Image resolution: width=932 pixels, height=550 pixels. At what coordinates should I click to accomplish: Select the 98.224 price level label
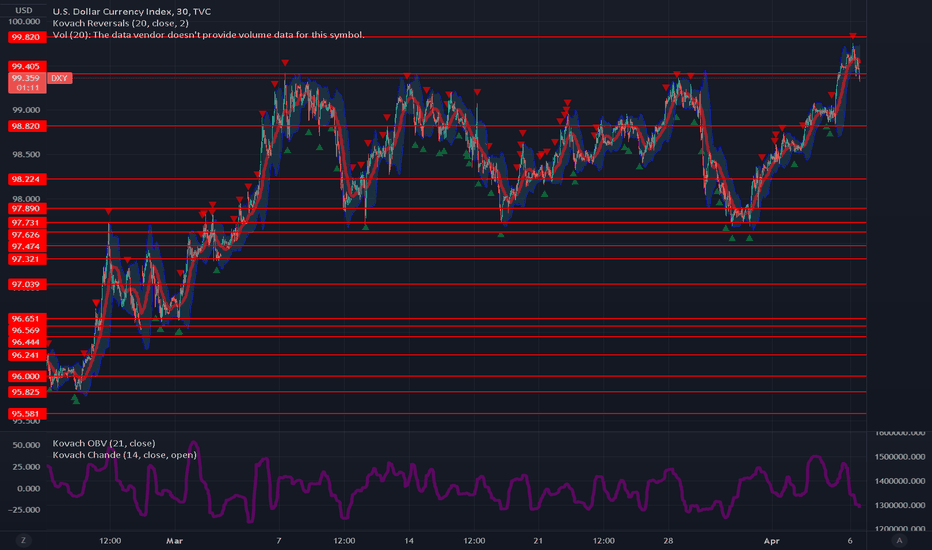(x=27, y=179)
